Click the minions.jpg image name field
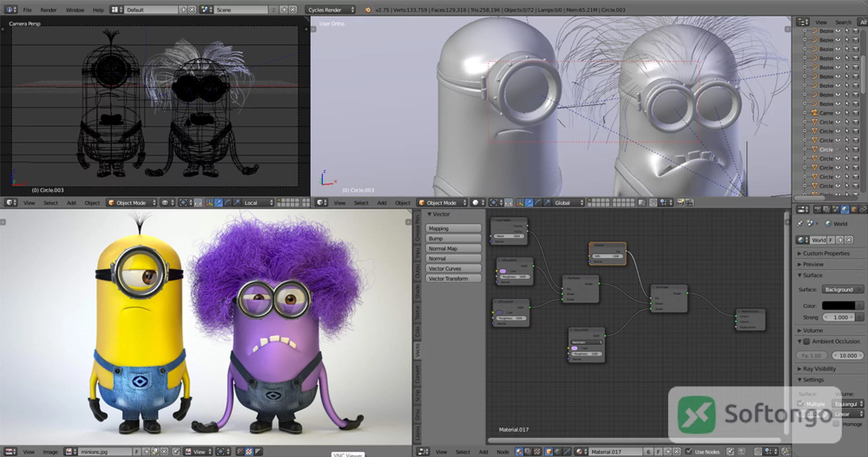Viewport: 868px width, 457px height. 105,452
